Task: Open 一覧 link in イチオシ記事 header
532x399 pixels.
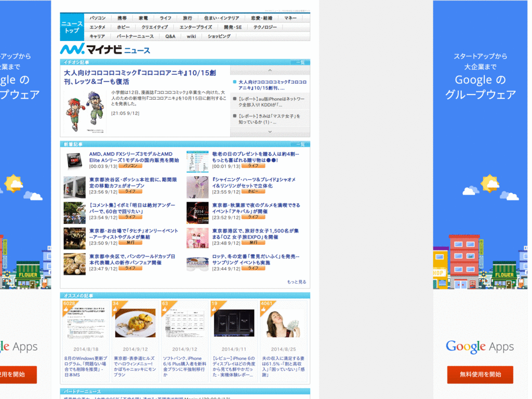Action: pyautogui.click(x=300, y=62)
